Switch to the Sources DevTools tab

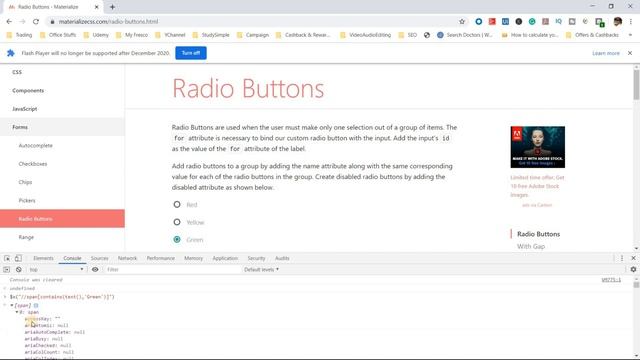(100, 258)
